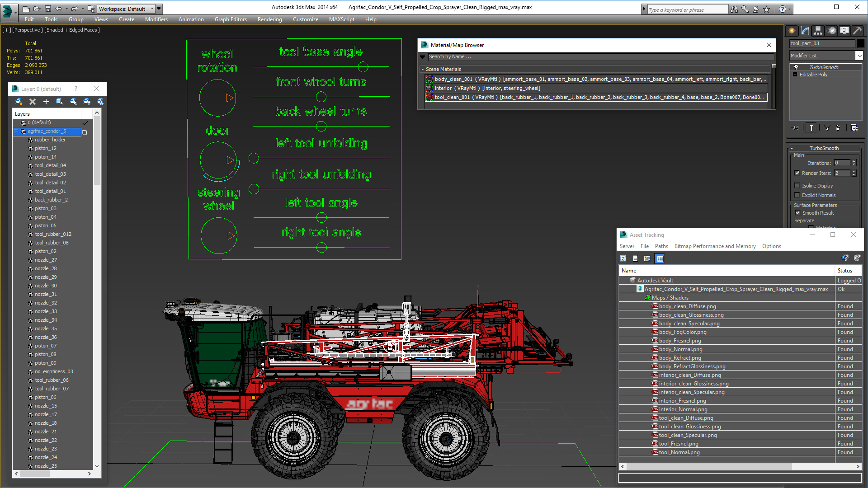Click Refresh icon in Asset Tracking toolbar
This screenshot has height=488, width=868.
coord(623,258)
